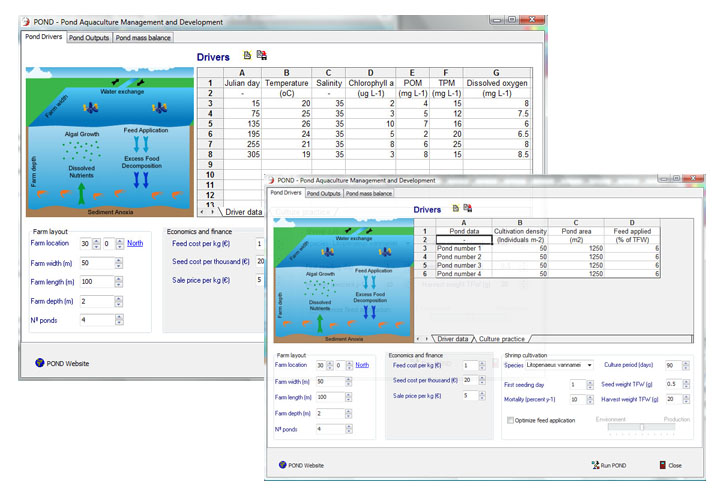Click the copy data icon beside Drivers in back window
The height and width of the screenshot is (500, 720).
pos(247,56)
